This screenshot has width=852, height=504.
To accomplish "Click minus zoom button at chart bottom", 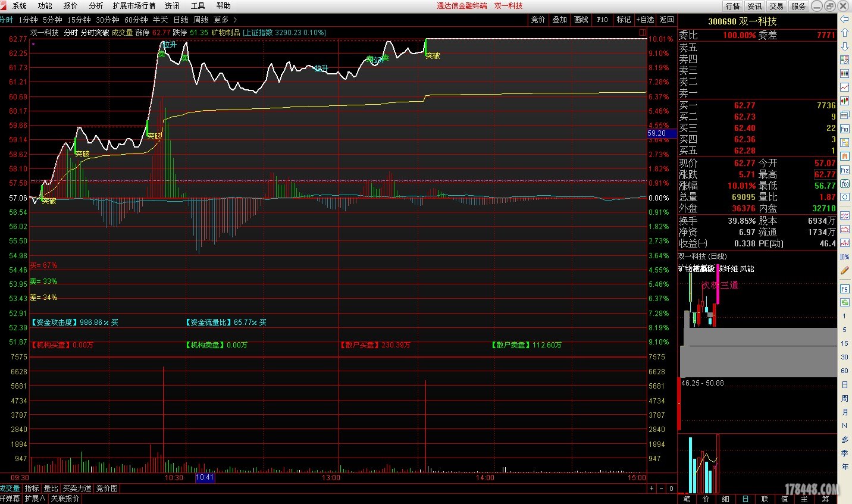I will pos(662,489).
